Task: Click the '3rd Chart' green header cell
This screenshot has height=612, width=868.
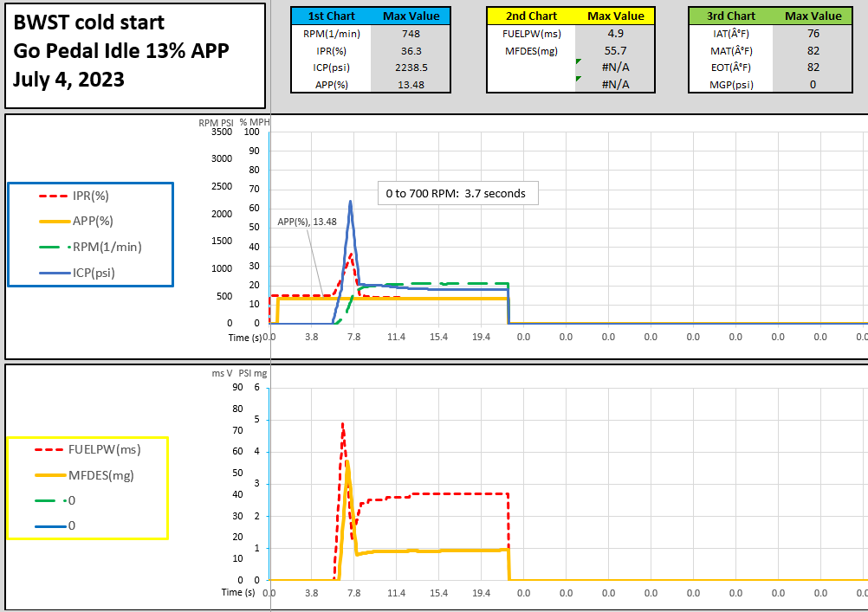Action: point(730,16)
